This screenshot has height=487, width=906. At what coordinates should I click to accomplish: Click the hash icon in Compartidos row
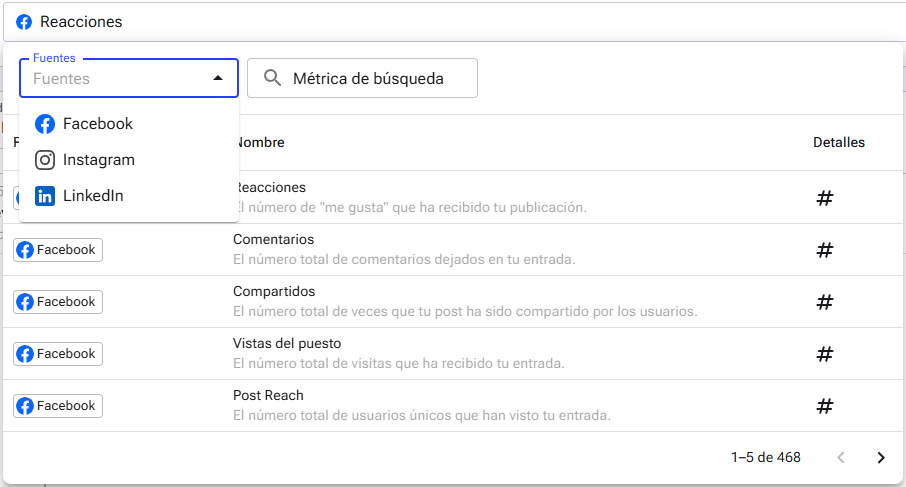pos(825,302)
